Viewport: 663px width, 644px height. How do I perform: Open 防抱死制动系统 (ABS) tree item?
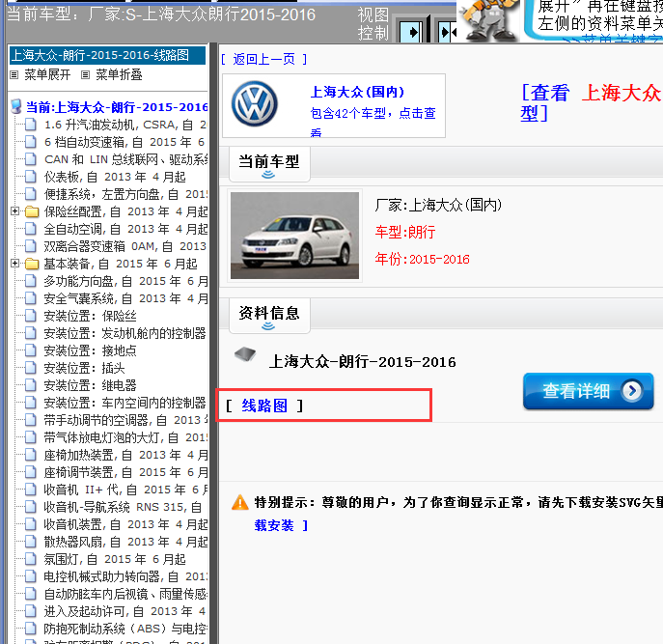(x=125, y=629)
